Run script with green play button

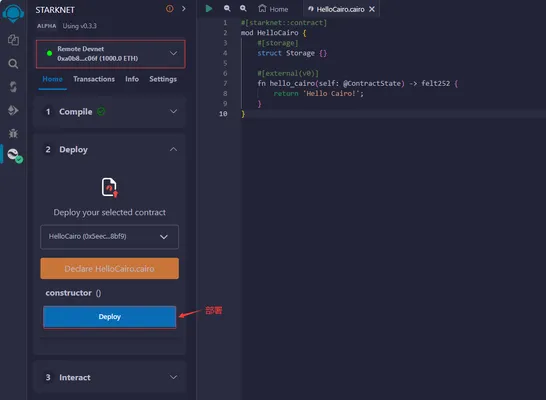tap(209, 8)
